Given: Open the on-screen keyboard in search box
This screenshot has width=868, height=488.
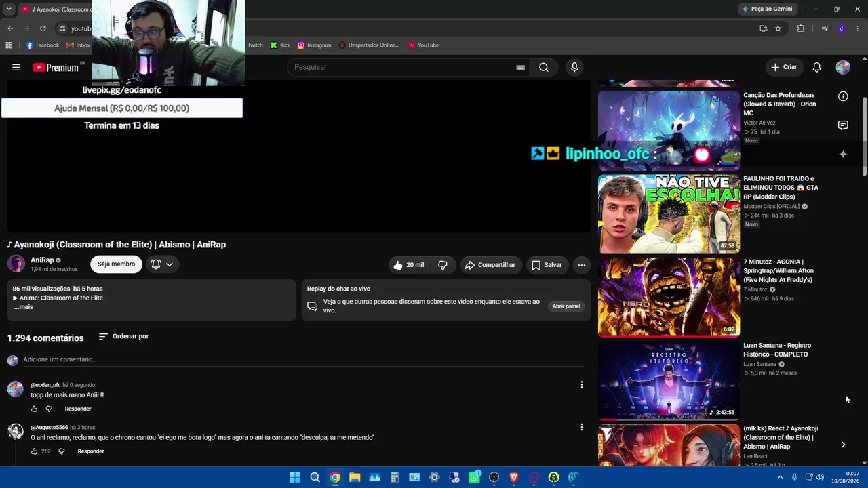Looking at the screenshot, I should click(x=520, y=67).
